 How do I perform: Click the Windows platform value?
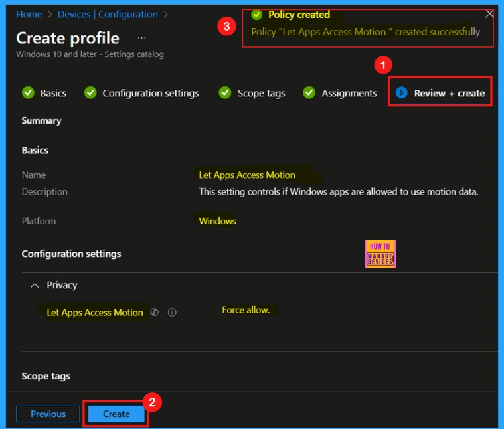pyautogui.click(x=217, y=221)
